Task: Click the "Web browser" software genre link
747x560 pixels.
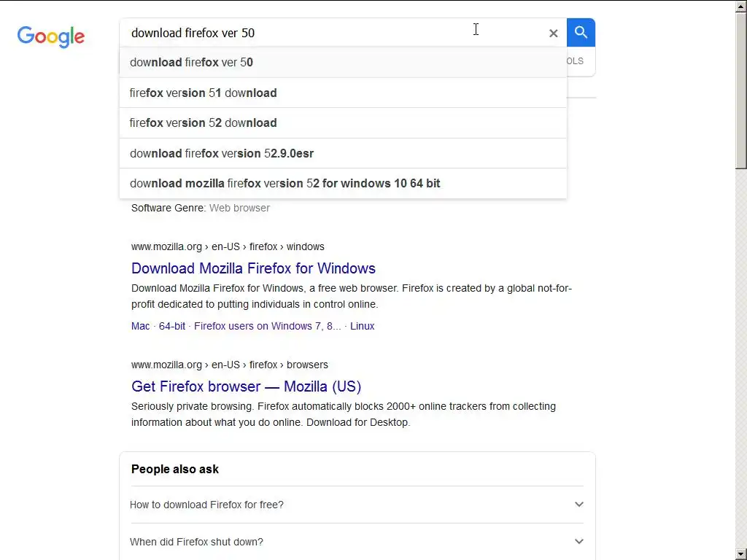Action: click(x=239, y=208)
